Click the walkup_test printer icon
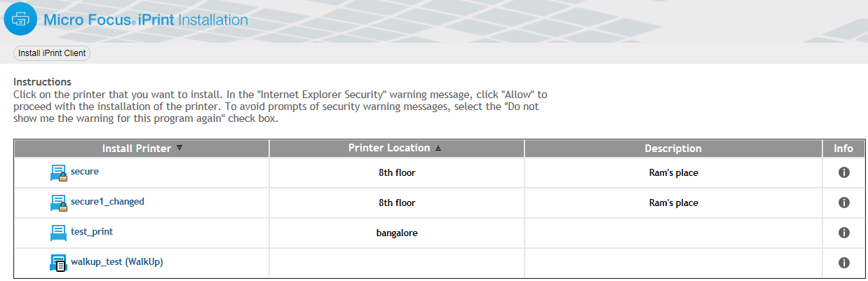 click(x=58, y=263)
